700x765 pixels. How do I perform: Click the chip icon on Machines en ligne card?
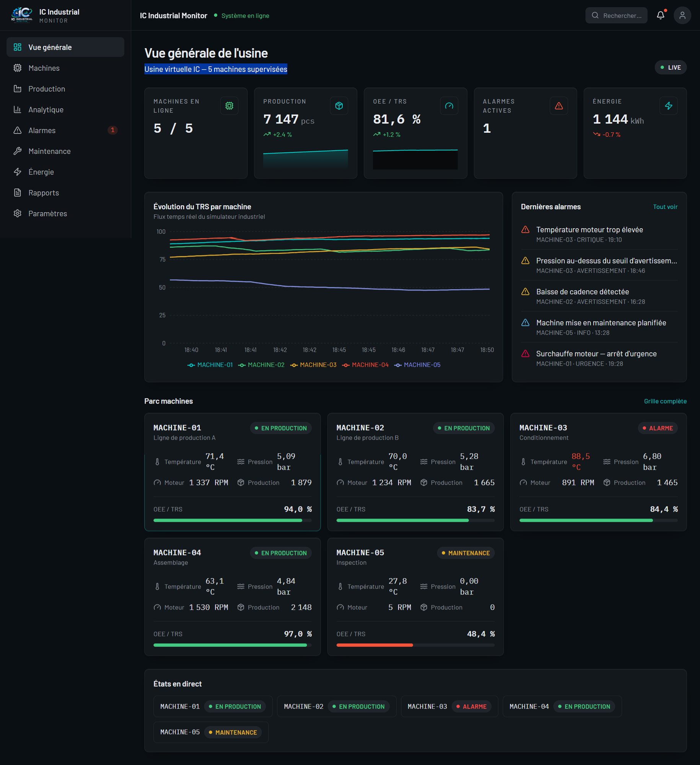click(229, 106)
